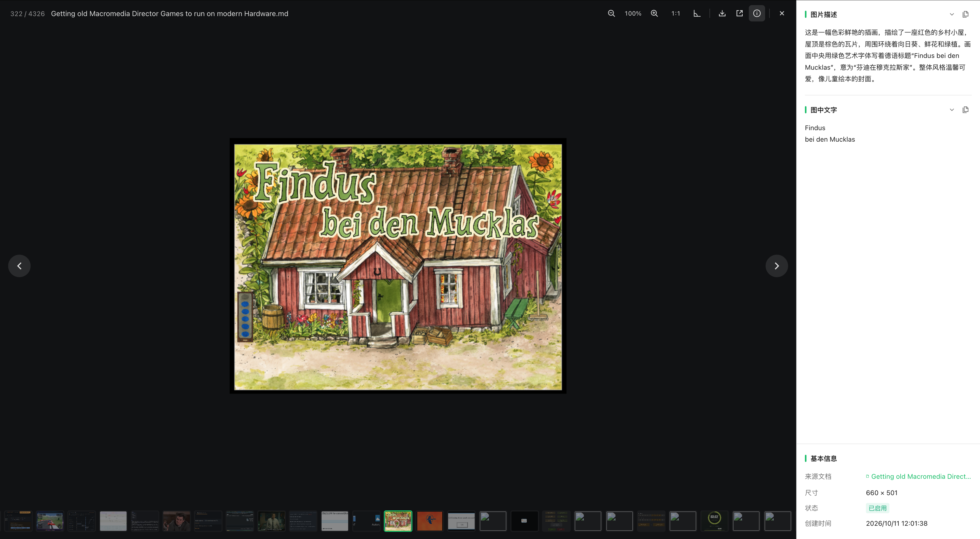Click the 100% zoom level indicator
The image size is (980, 539).
pos(633,13)
